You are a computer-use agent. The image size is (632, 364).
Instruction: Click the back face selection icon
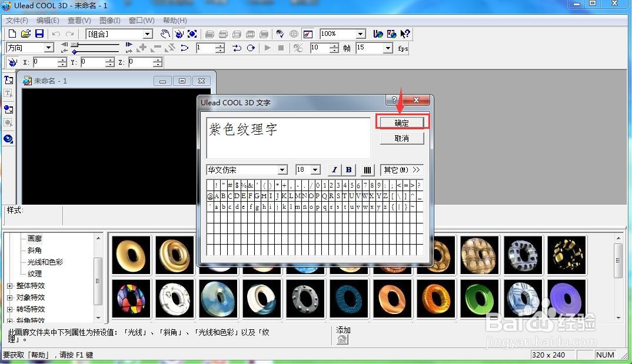click(x=264, y=34)
